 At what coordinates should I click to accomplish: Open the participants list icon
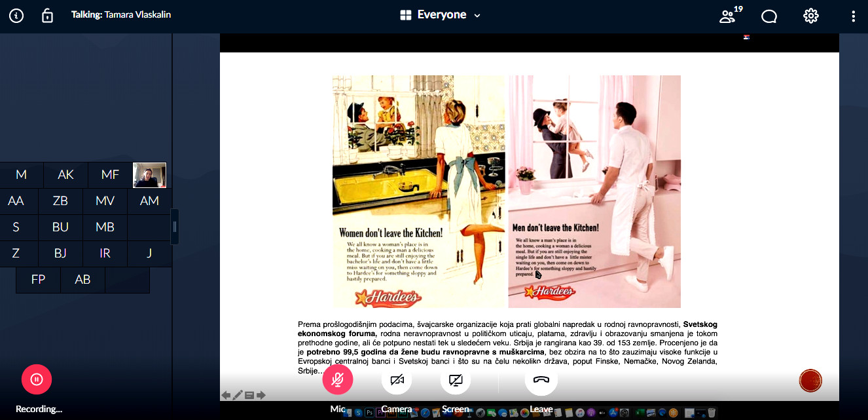728,16
